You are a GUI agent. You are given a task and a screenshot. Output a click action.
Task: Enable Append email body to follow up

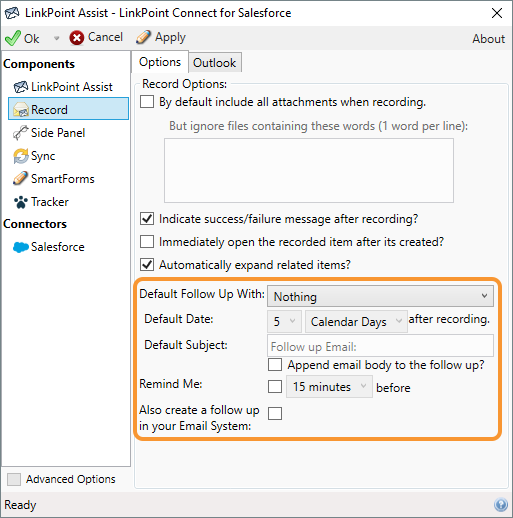coord(275,365)
